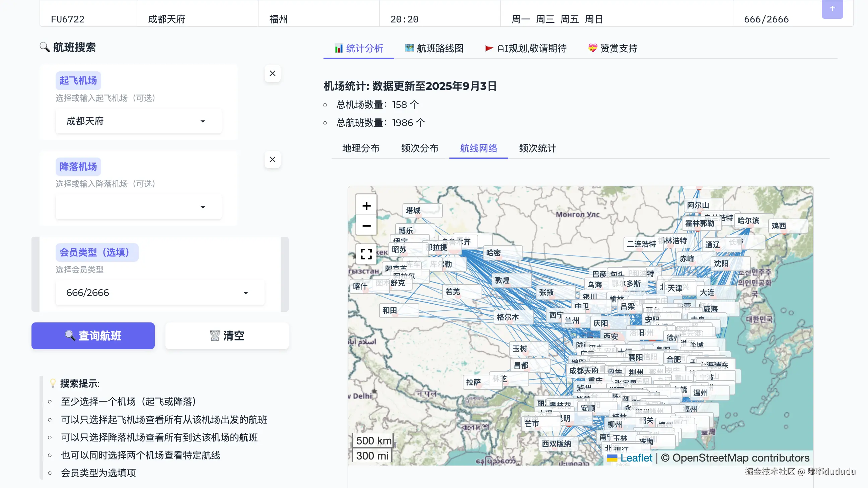Open the 起飞机场 dropdown showing 成都天府
The image size is (868, 488).
(138, 121)
